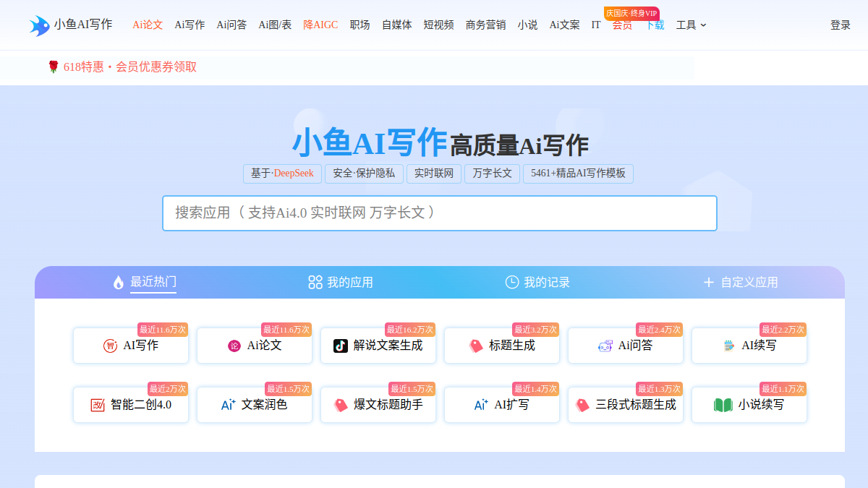Open the 小说 navigation item

tap(528, 25)
